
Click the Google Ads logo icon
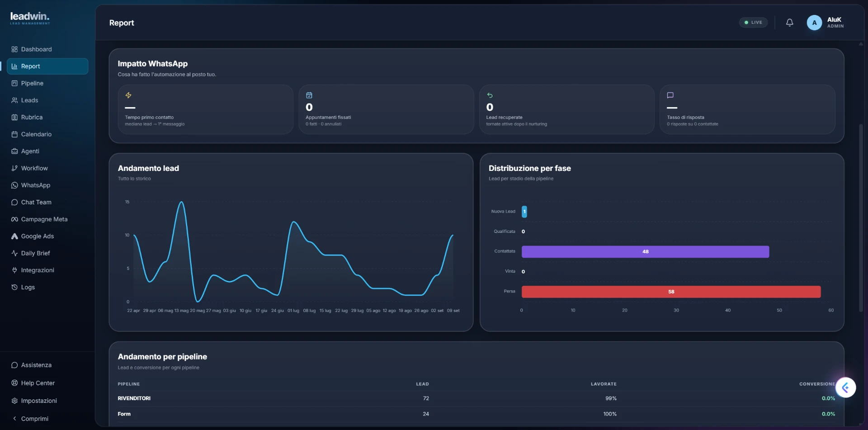tap(14, 236)
